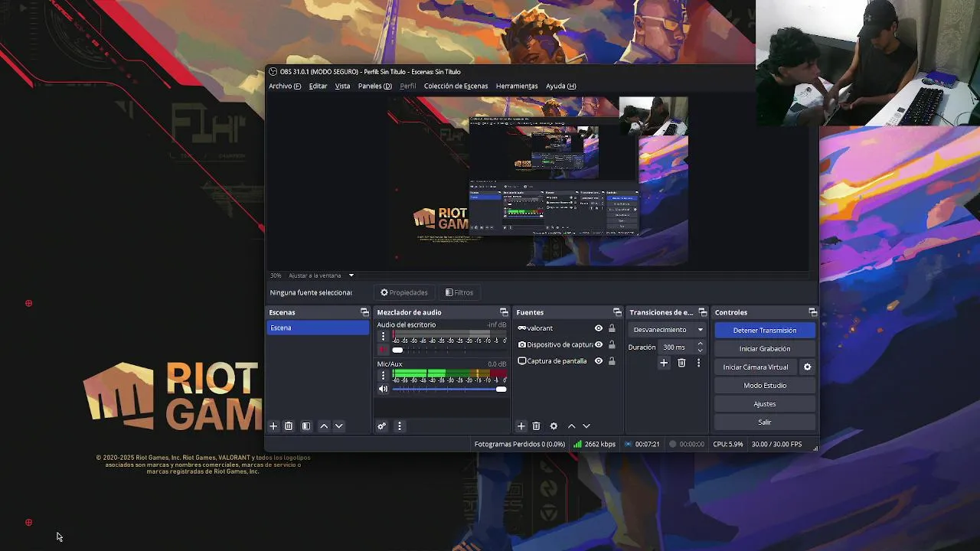Undock the Controles panel
980x551 pixels.
coord(812,312)
